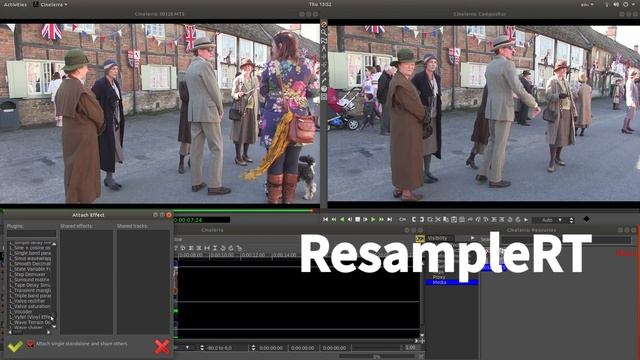Select the Smooth Decimate plugin
This screenshot has height=360, width=640.
[30, 264]
